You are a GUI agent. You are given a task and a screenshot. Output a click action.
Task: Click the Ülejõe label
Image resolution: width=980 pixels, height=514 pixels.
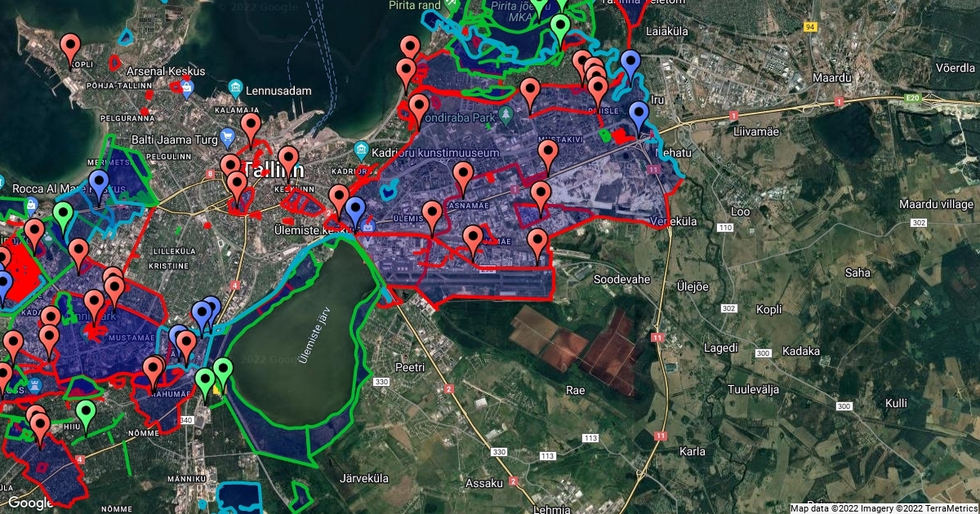click(693, 286)
